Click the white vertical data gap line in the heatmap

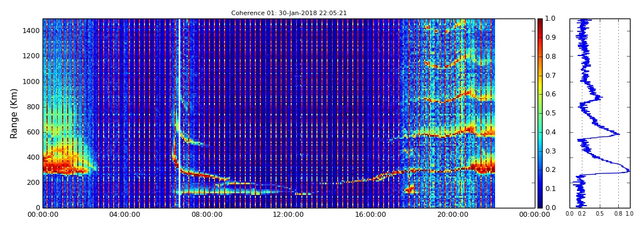coord(180,113)
